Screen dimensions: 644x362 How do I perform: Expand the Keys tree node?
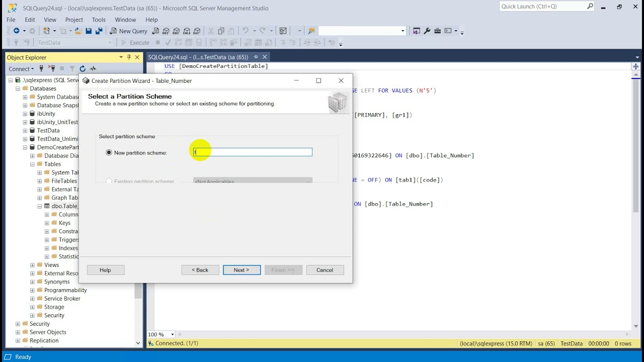pyautogui.click(x=47, y=223)
